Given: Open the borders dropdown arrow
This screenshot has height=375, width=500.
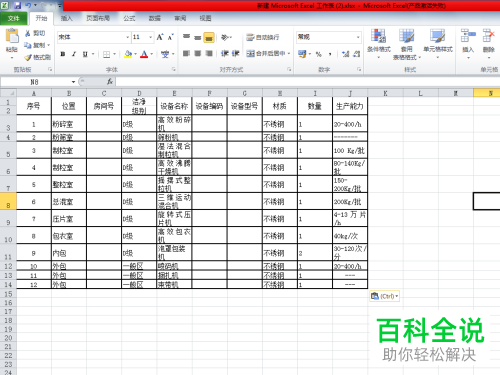Looking at the screenshot, I should [114, 54].
